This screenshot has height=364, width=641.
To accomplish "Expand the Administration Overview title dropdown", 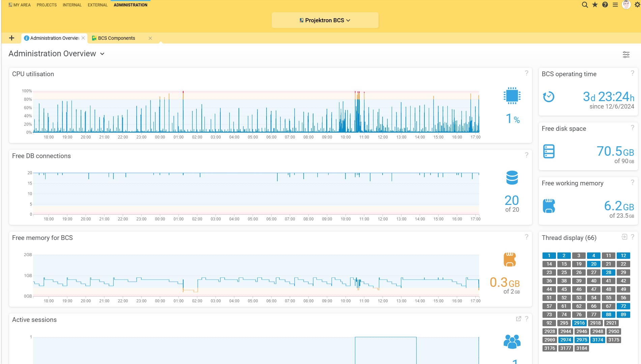I will coord(102,54).
